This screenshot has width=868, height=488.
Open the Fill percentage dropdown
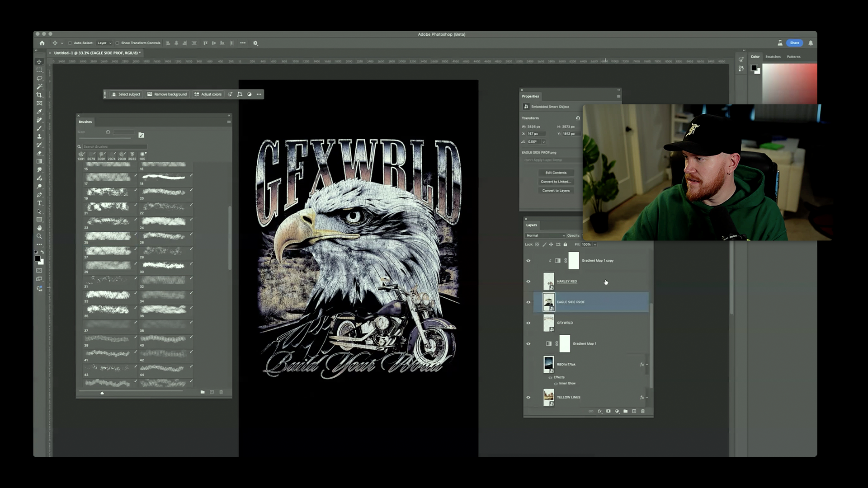click(x=595, y=244)
